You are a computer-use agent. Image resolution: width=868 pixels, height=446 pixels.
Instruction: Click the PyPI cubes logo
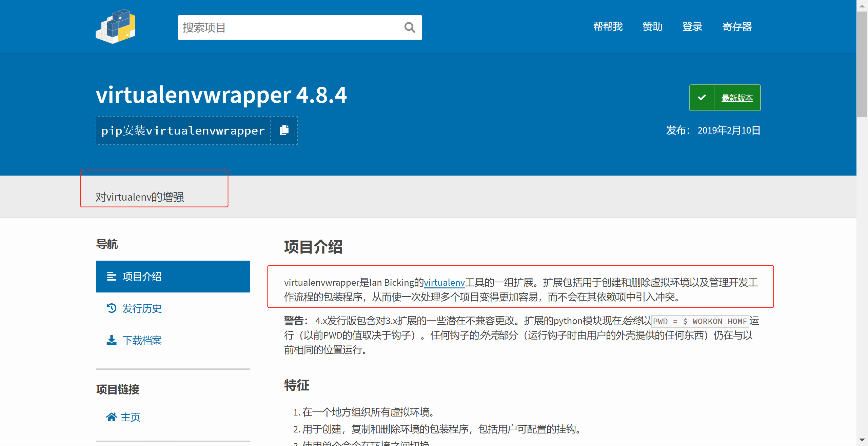116,26
